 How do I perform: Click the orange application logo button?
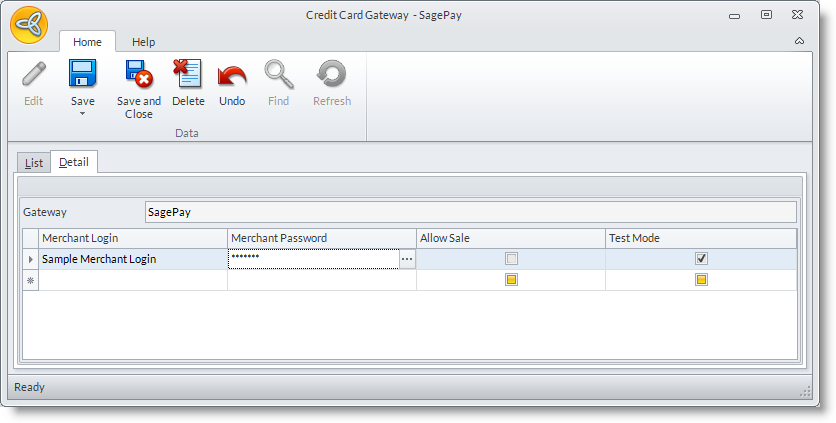[x=29, y=25]
